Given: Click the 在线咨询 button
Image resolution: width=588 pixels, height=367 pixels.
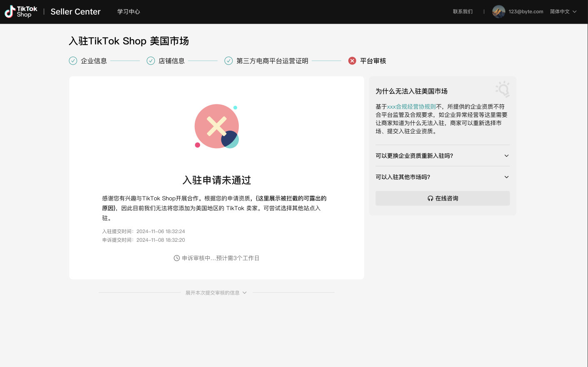Looking at the screenshot, I should coord(442,198).
